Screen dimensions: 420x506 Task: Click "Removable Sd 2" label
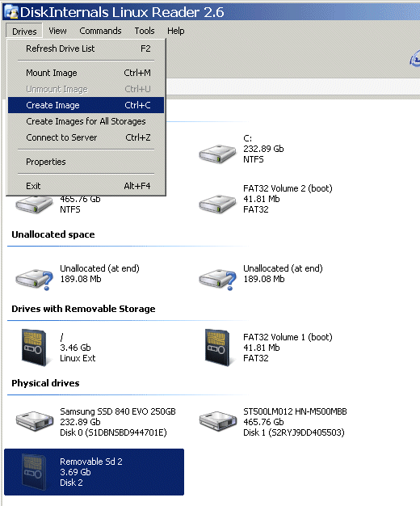point(91,462)
